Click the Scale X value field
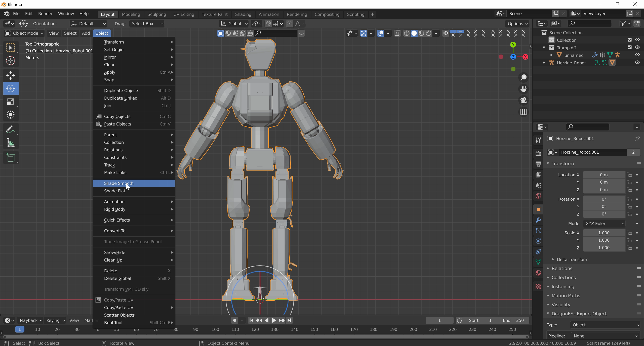The height and width of the screenshot is (346, 644). coord(604,233)
